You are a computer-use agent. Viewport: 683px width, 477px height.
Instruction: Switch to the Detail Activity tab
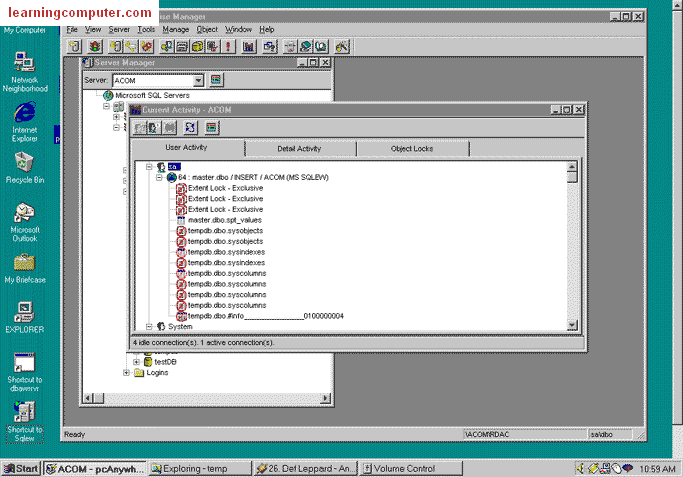[x=299, y=149]
